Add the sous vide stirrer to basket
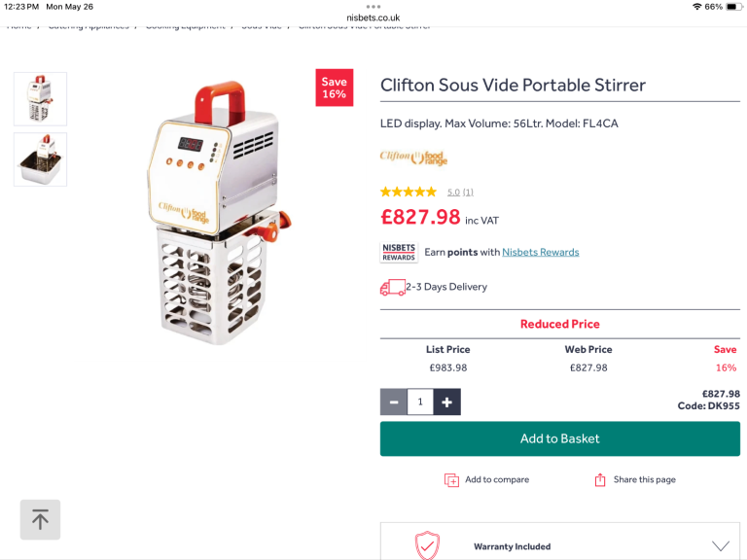This screenshot has height=560, width=747. (559, 438)
